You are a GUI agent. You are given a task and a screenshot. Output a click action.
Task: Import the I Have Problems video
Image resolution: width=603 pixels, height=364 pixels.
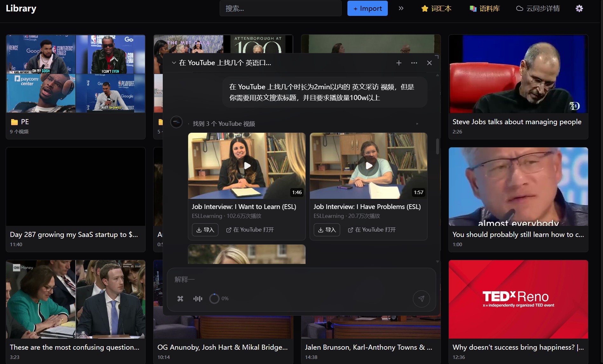pyautogui.click(x=327, y=230)
